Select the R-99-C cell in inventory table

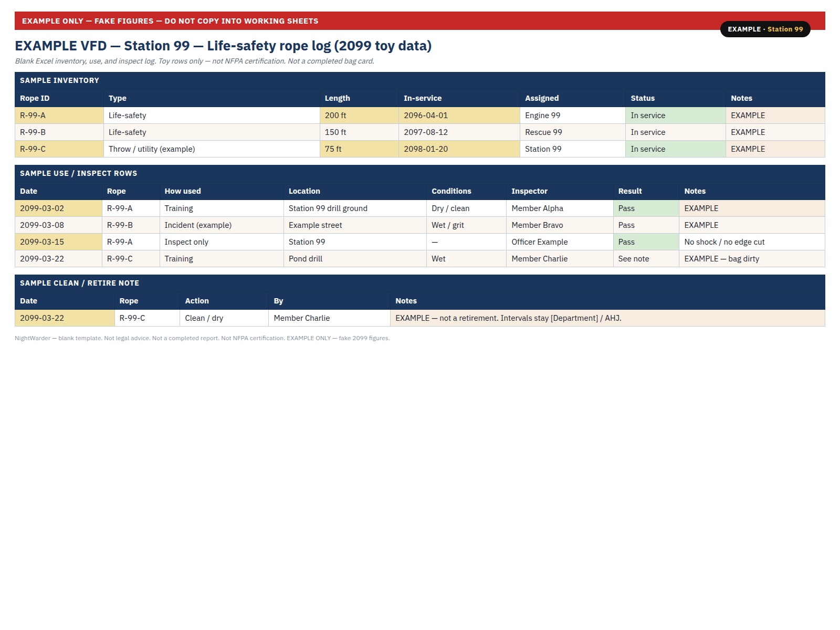[59, 149]
